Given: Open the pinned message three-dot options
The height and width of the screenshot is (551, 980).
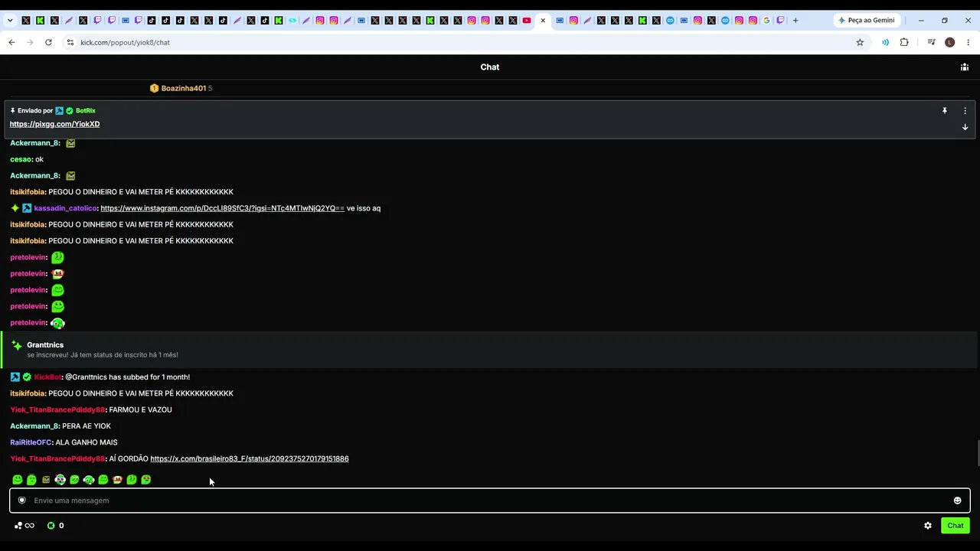Looking at the screenshot, I should (965, 111).
